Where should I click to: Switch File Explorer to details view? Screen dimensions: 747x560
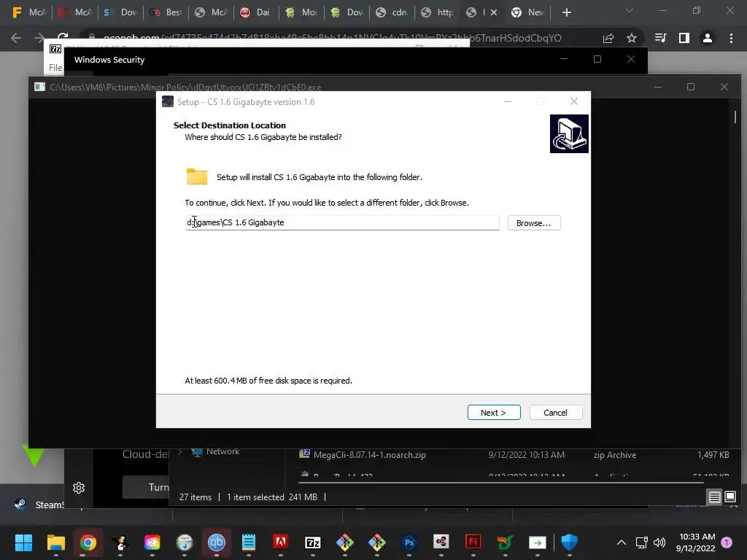715,497
